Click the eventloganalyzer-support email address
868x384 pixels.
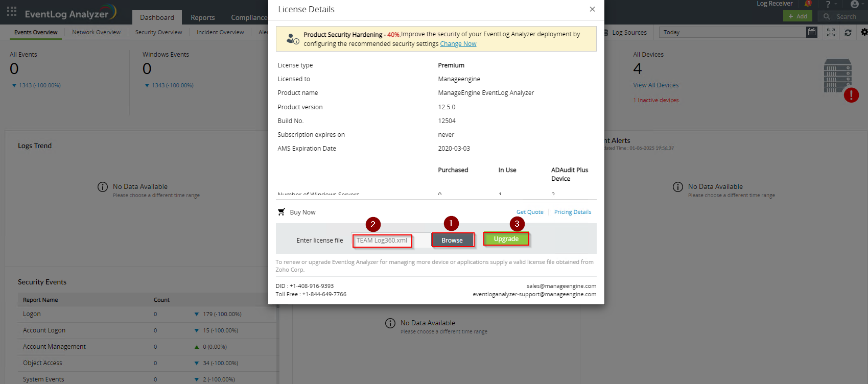[534, 294]
